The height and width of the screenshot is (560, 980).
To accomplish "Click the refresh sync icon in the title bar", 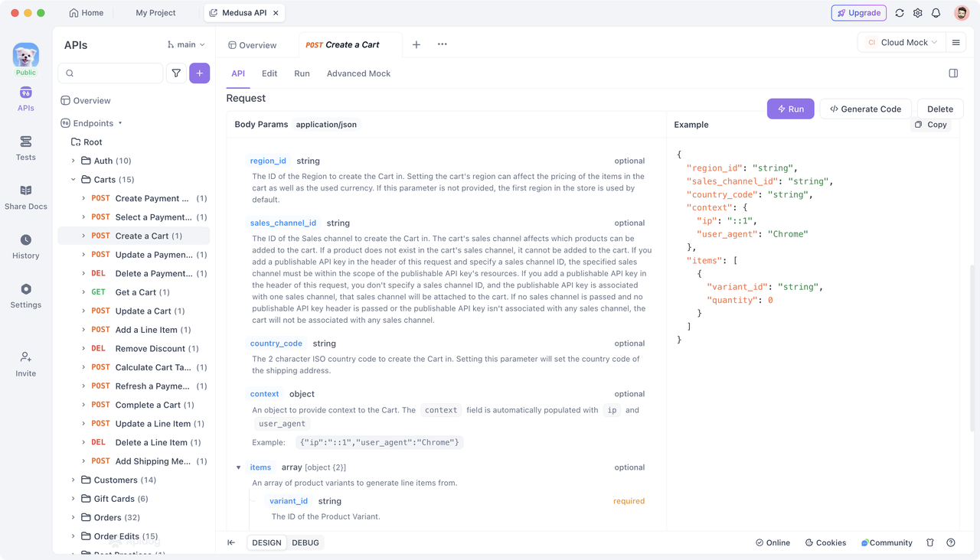I will (x=900, y=13).
